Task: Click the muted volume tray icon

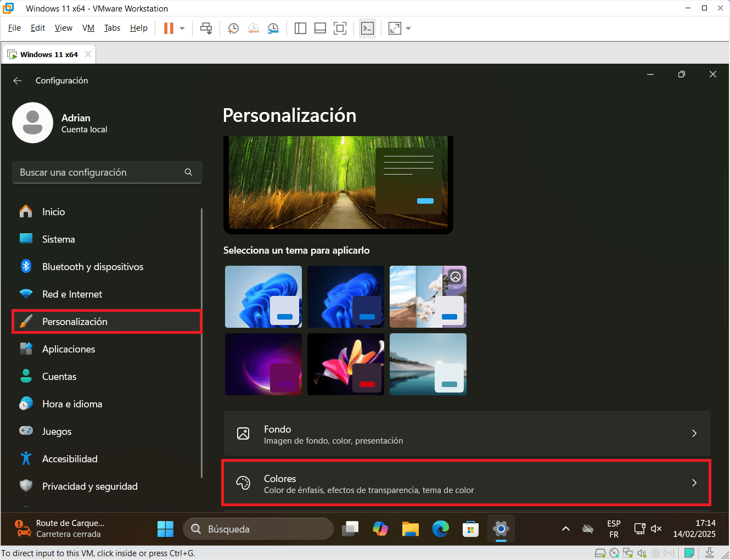Action: pos(656,529)
